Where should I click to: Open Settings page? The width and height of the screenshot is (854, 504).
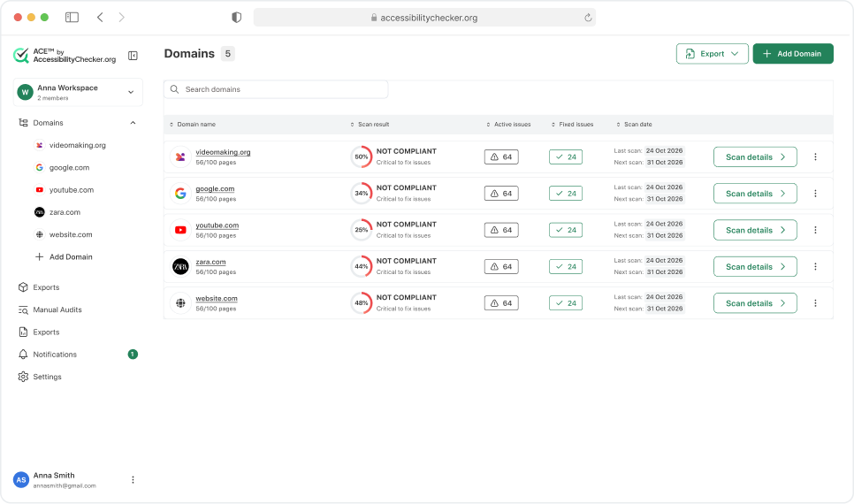(x=39, y=377)
